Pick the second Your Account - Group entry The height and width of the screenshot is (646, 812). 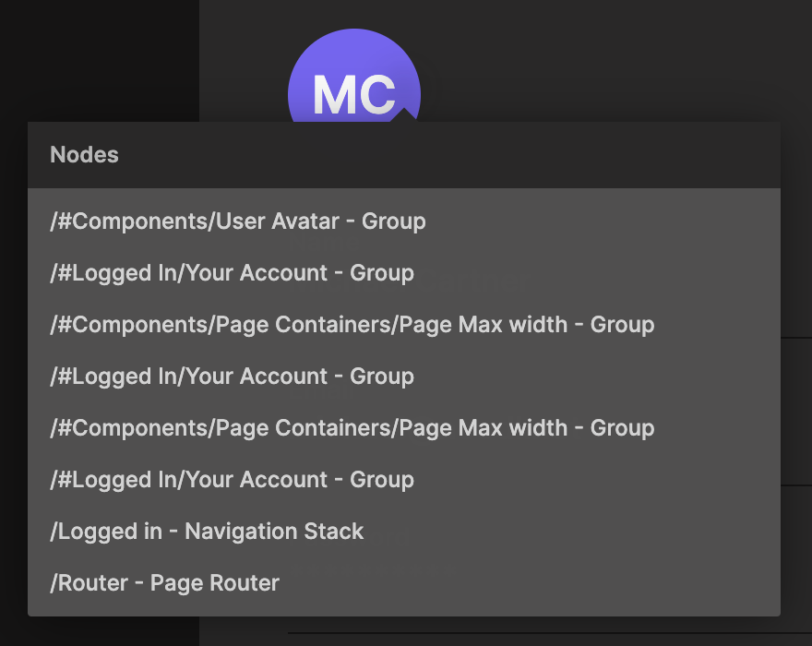coord(233,377)
